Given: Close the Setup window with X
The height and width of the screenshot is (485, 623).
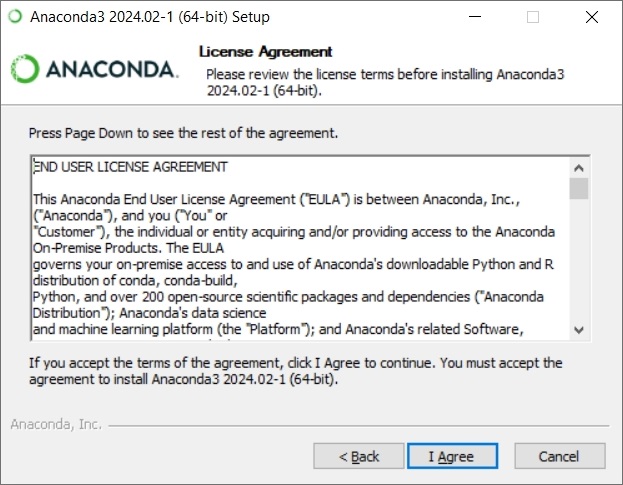Looking at the screenshot, I should click(592, 17).
